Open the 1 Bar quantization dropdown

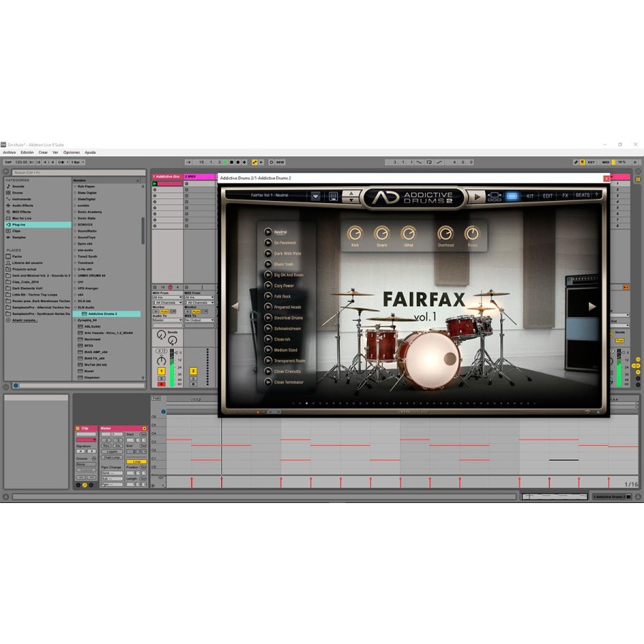[x=77, y=162]
